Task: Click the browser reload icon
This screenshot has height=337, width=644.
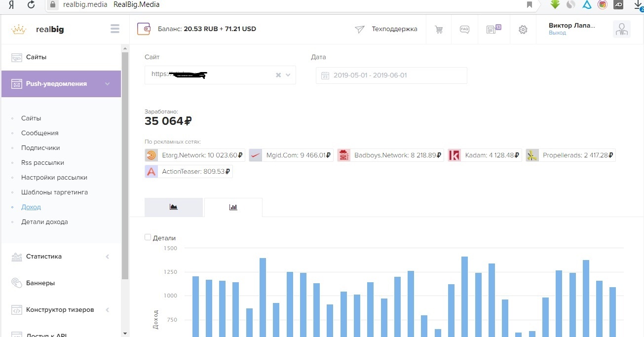Action: 31,5
